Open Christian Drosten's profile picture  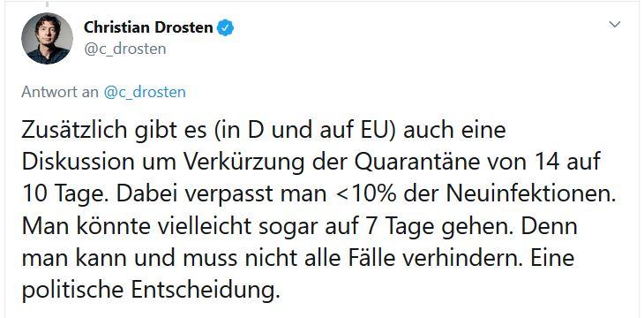tap(48, 38)
